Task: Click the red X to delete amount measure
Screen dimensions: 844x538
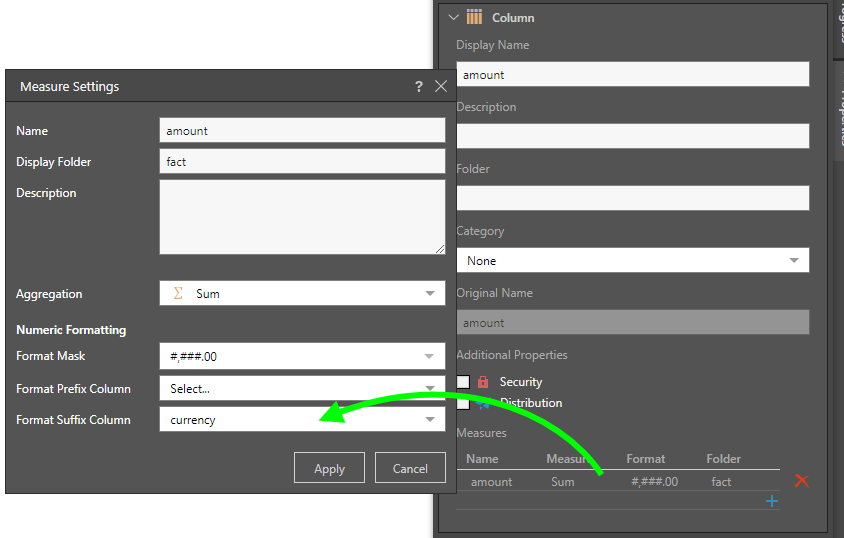Action: click(801, 481)
